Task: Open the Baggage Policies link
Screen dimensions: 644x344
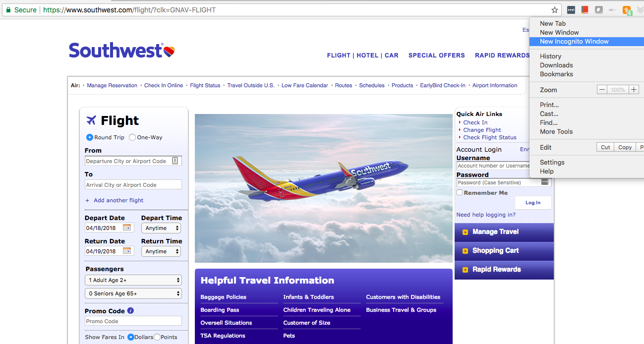Action: click(x=223, y=297)
